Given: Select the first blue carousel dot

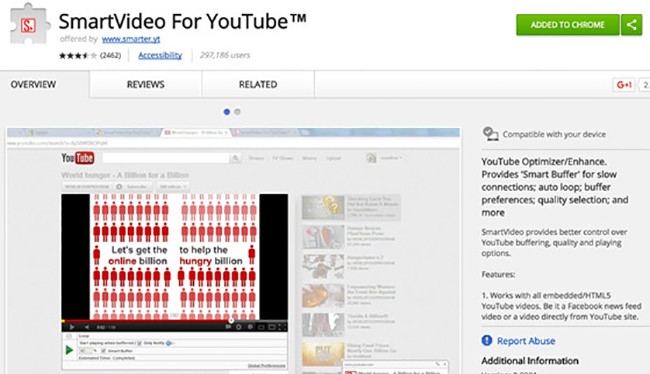Looking at the screenshot, I should 226,112.
